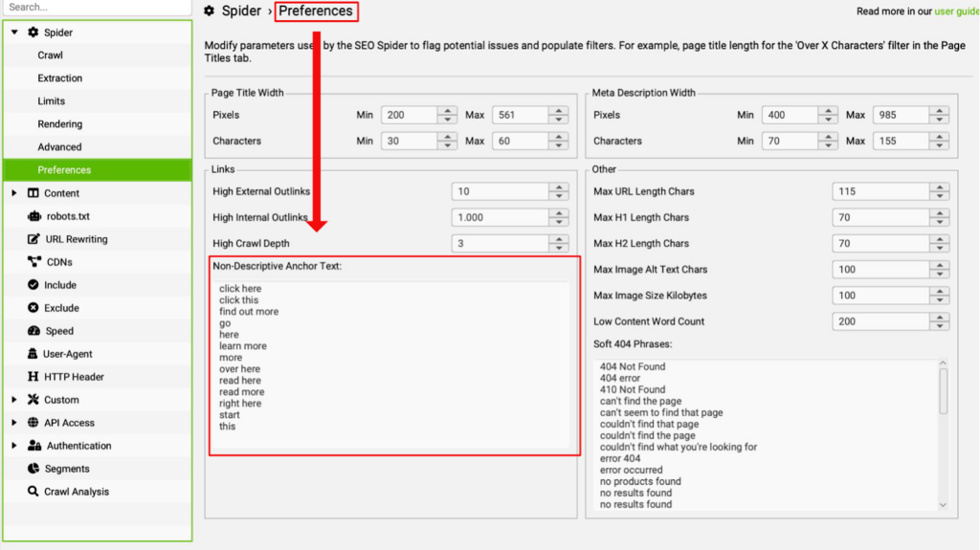980x550 pixels.
Task: Click the Authentication user-lock icon
Action: pos(34,446)
